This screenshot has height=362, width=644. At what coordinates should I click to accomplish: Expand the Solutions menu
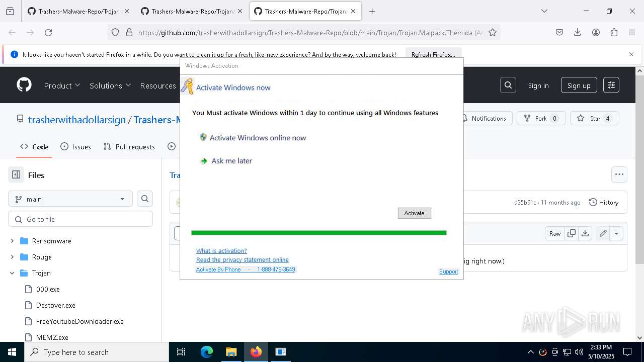coord(110,85)
